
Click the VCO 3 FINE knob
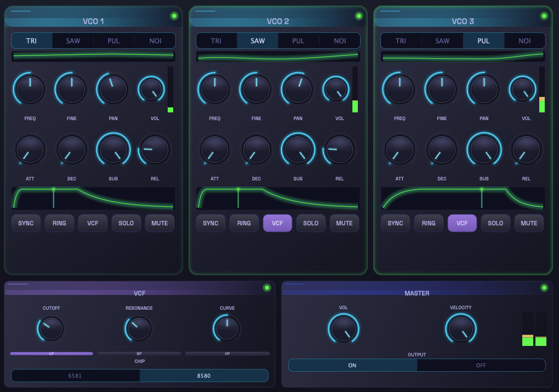tap(442, 89)
